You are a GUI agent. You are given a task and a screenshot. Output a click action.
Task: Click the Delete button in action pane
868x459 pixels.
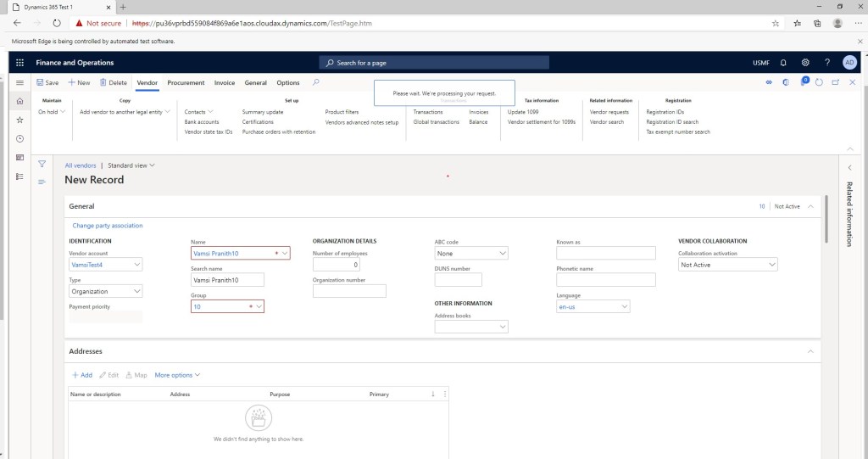[x=114, y=83]
